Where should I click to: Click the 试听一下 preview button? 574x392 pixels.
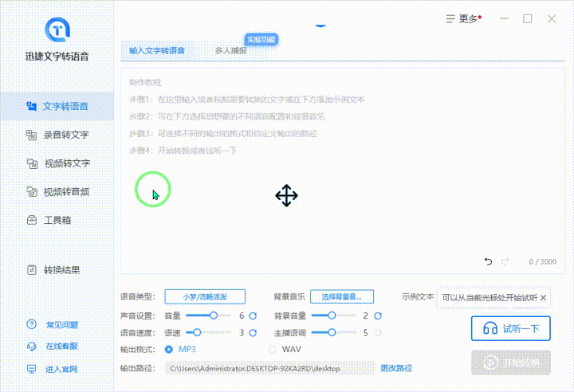(511, 328)
